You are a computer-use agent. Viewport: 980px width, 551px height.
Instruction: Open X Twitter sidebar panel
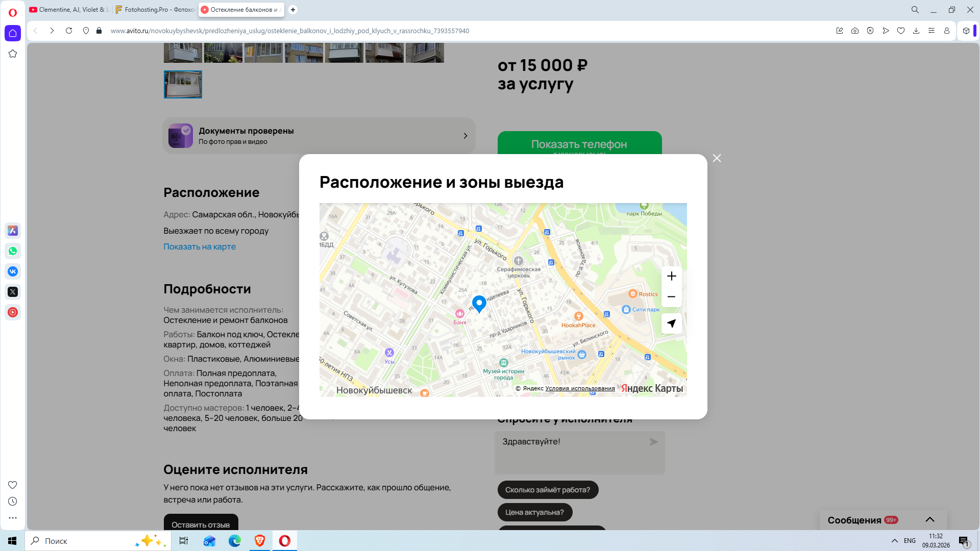tap(13, 292)
